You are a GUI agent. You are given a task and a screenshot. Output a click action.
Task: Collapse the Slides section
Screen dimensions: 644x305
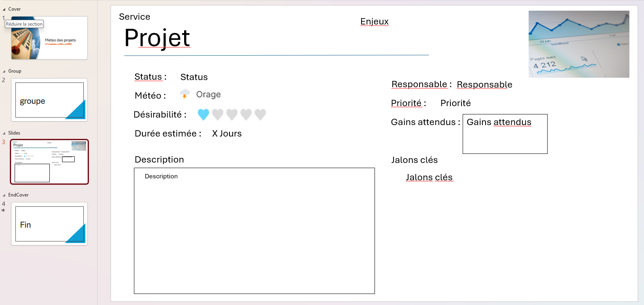[x=4, y=133]
